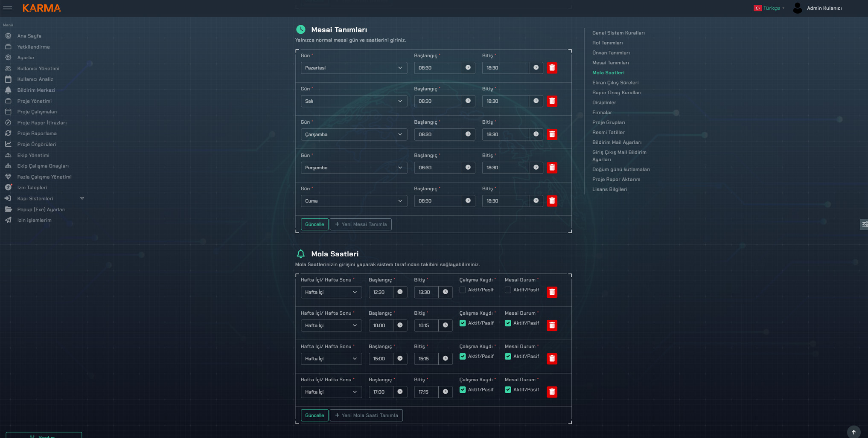Click Yeni Mesai Tanımla button
The height and width of the screenshot is (438, 868).
pos(360,224)
